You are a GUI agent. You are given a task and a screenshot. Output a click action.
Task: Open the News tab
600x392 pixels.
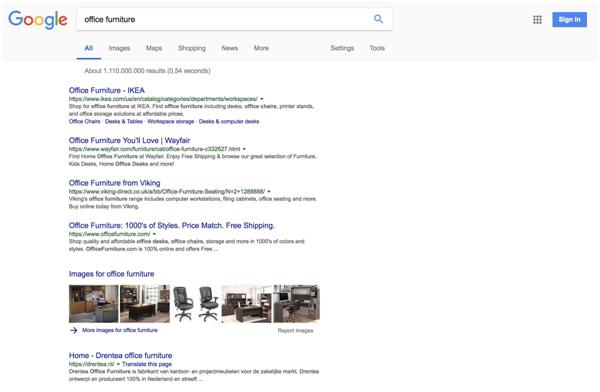point(230,48)
